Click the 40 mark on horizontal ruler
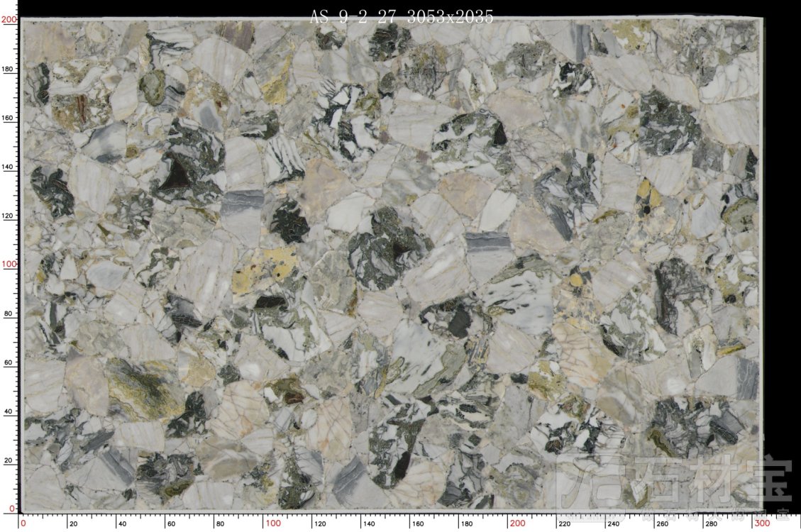801x532 pixels. coord(121,523)
